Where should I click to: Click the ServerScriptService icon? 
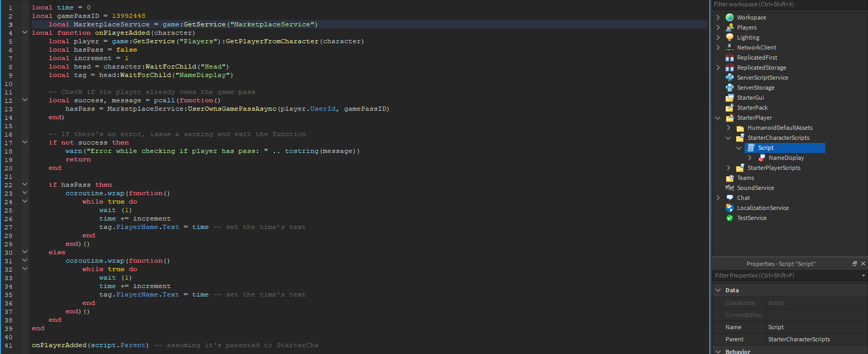coord(729,78)
